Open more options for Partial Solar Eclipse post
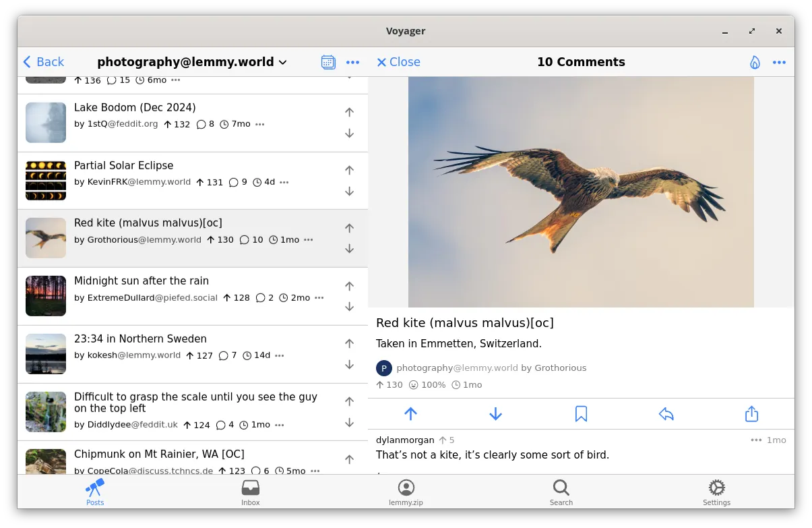 [284, 182]
